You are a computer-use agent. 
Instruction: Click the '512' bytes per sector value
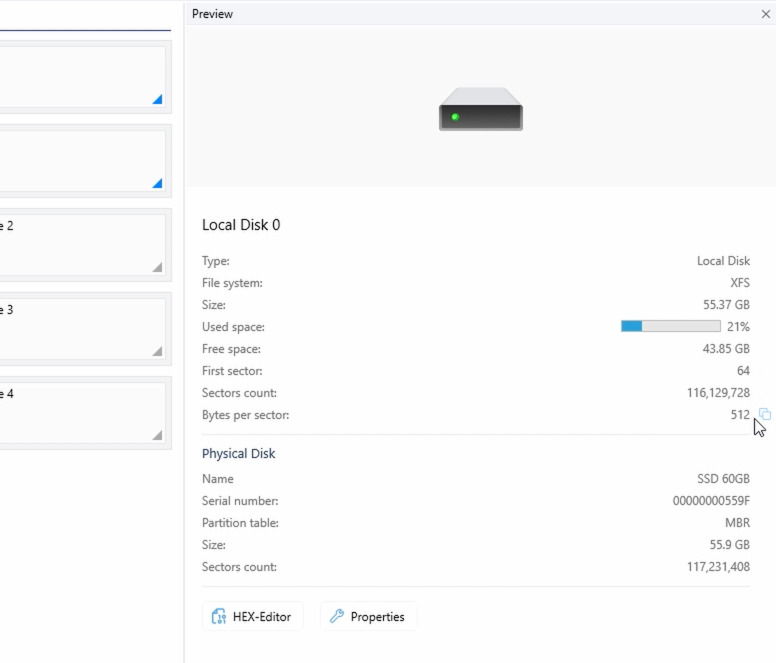pos(740,415)
